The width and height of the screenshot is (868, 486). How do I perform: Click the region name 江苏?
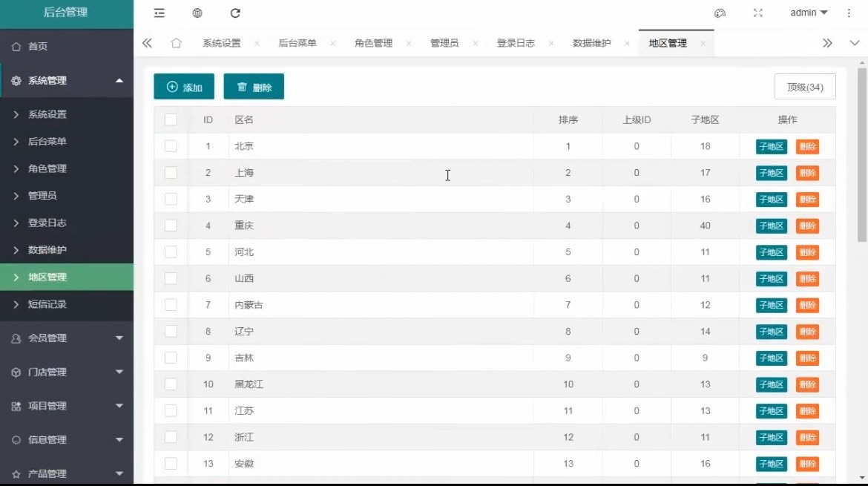pyautogui.click(x=244, y=411)
